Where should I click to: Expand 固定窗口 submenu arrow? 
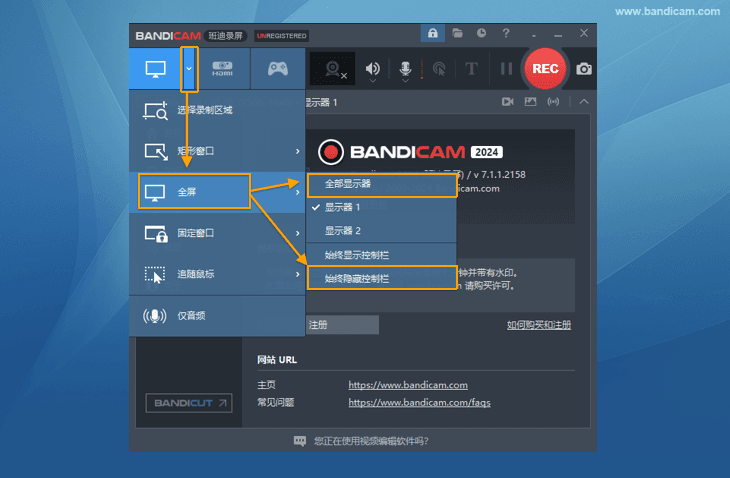298,233
